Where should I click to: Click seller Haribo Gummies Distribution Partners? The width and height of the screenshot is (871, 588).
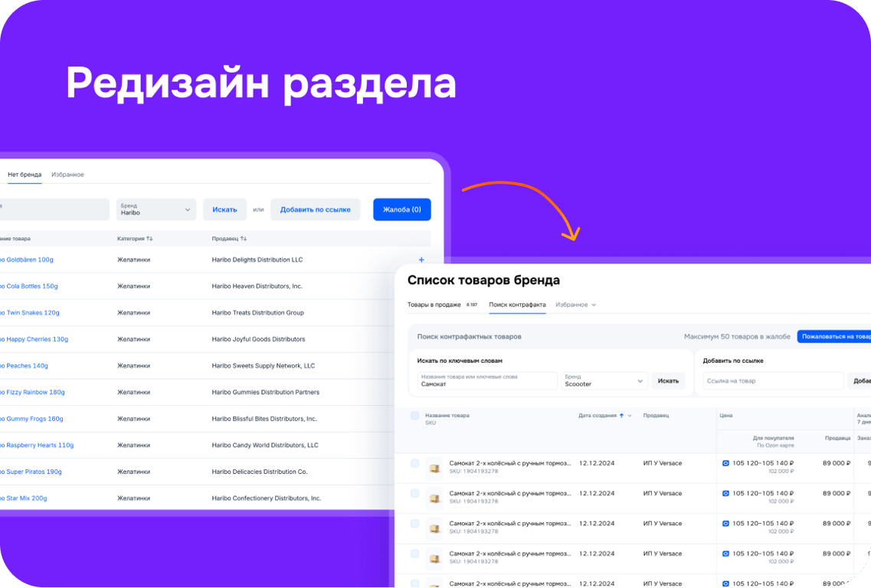(266, 392)
